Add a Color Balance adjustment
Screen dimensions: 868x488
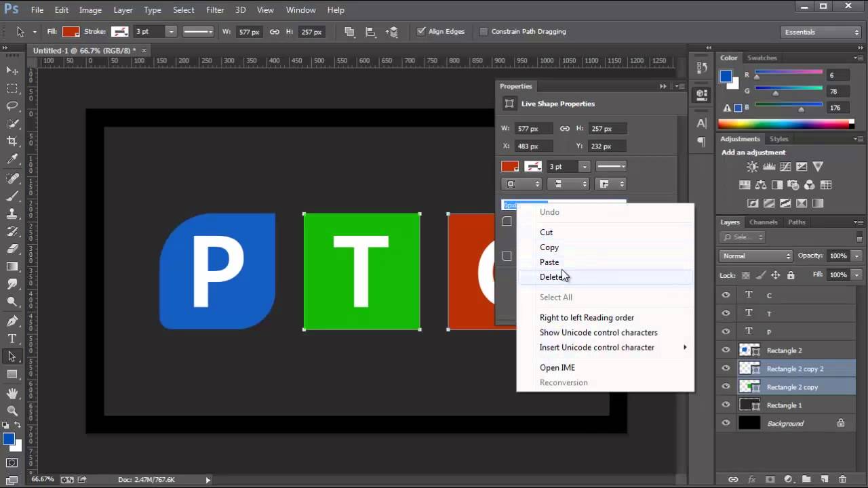pyautogui.click(x=761, y=184)
